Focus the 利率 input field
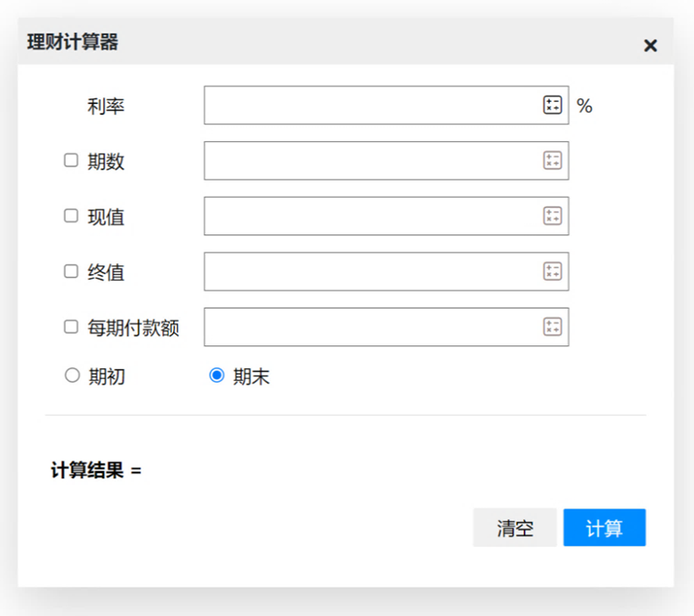Viewport: 694px width, 616px height. [x=387, y=105]
